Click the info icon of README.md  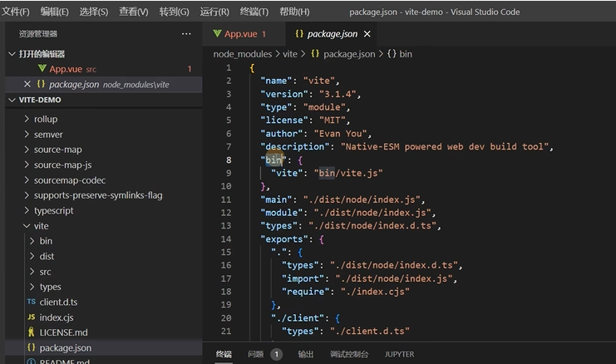coord(32,362)
